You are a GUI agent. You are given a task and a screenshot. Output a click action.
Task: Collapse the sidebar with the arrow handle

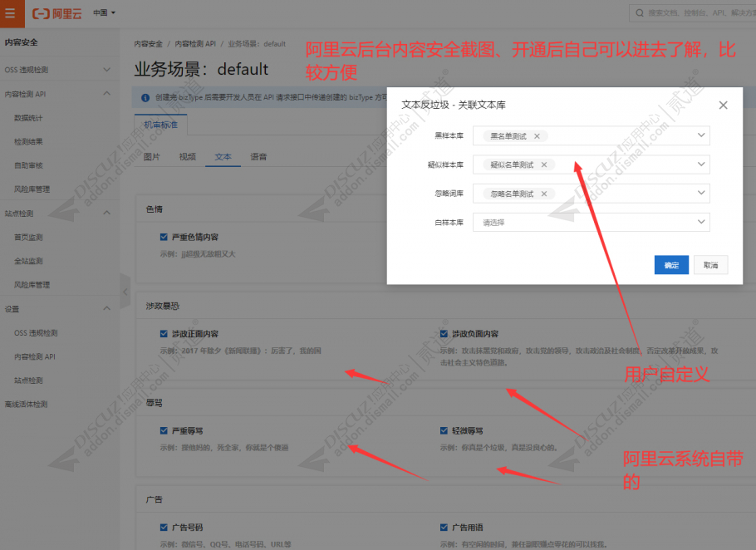coord(125,292)
